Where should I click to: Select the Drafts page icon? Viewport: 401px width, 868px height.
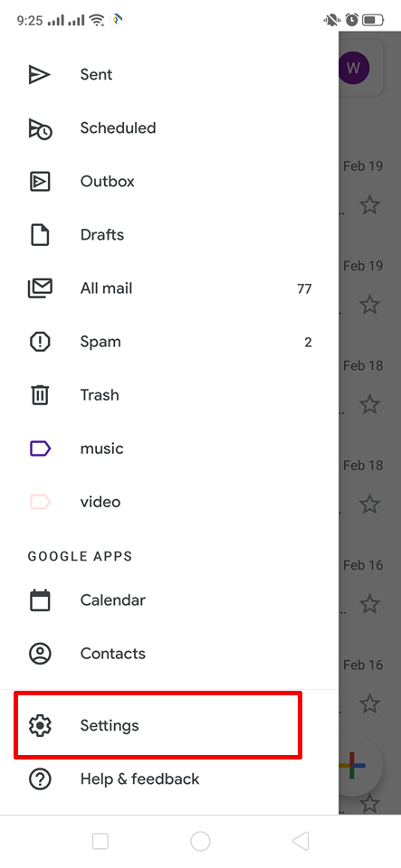[39, 235]
